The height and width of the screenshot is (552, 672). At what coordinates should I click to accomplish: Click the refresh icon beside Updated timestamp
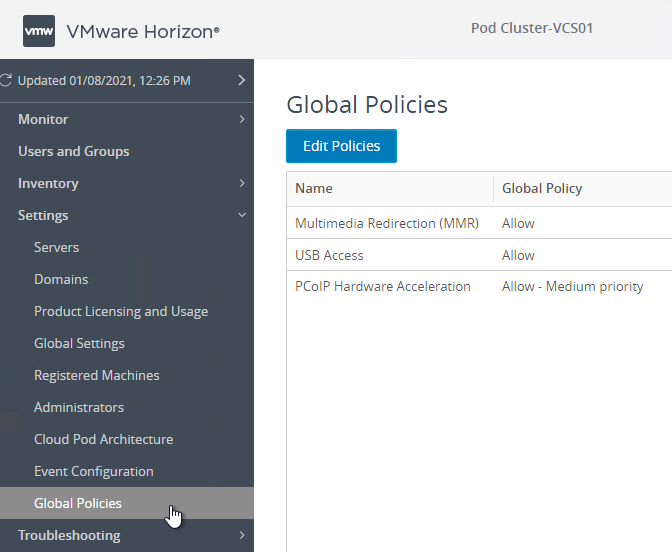point(6,80)
